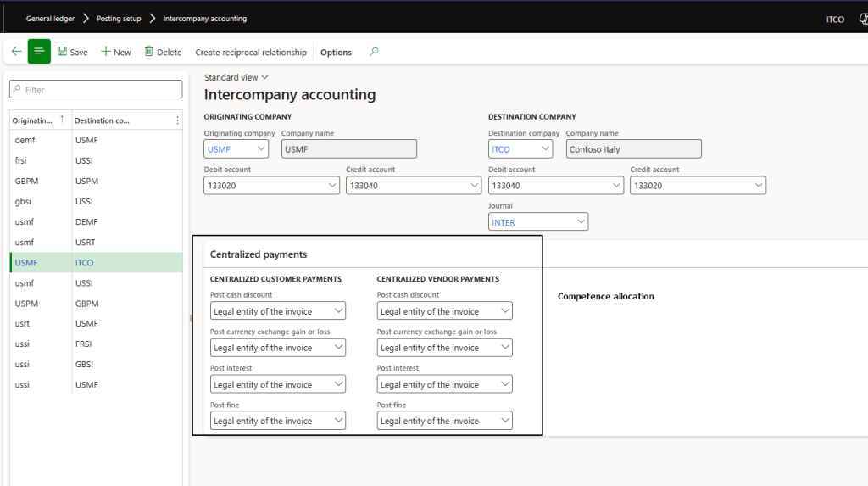Open customer Post cash discount dropdown

tap(338, 311)
